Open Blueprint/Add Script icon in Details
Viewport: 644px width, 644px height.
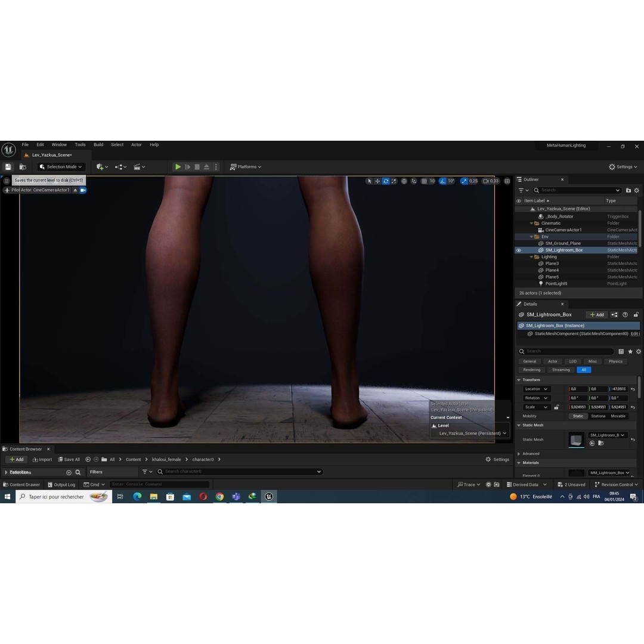(614, 315)
